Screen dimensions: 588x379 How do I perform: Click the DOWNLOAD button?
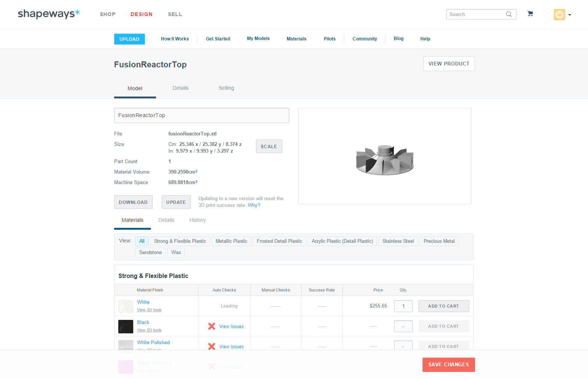pyautogui.click(x=133, y=202)
